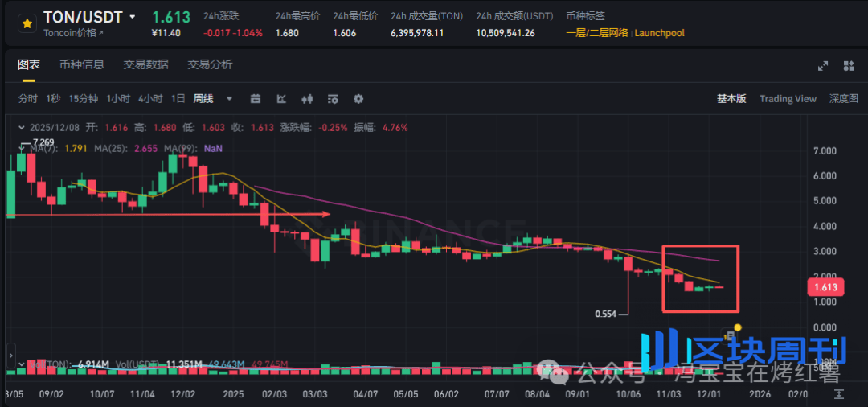Collapse the MA indicator legend chevron
Viewport: 868px width, 407px height.
pyautogui.click(x=22, y=149)
